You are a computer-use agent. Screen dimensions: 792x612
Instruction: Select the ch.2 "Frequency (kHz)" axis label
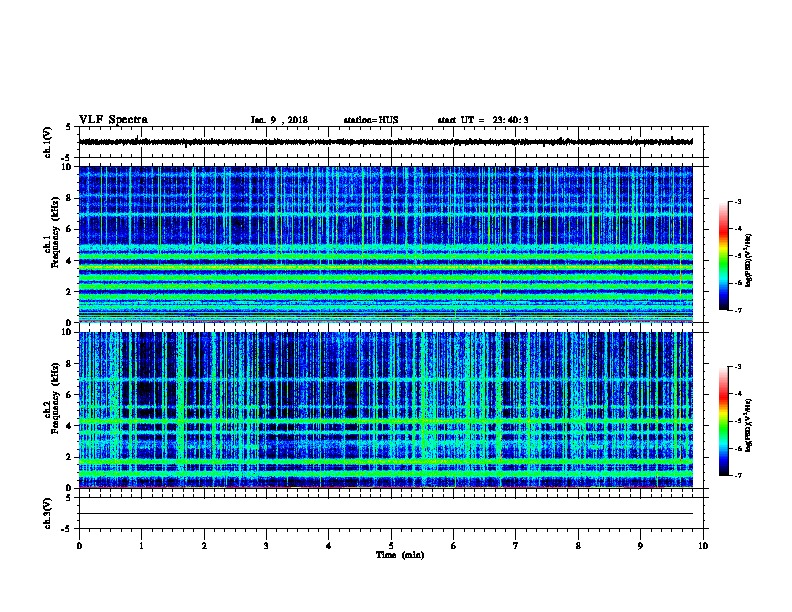55,398
